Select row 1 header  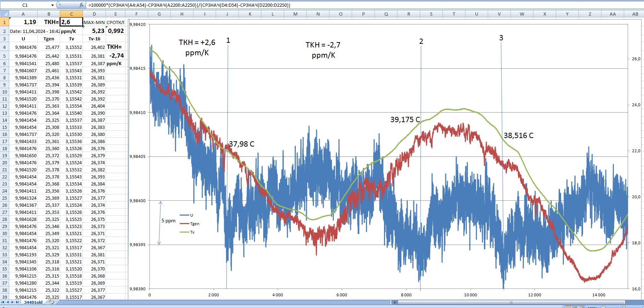5,22
